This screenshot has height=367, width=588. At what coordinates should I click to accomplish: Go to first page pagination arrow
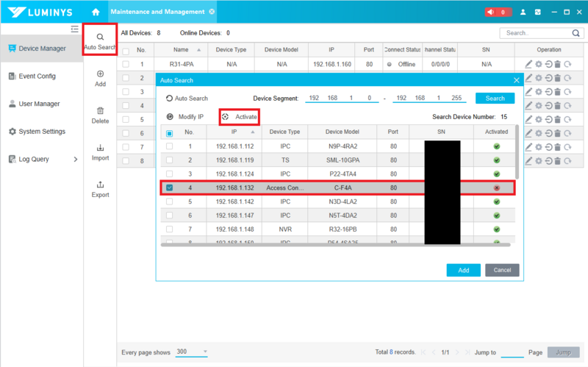(x=423, y=352)
